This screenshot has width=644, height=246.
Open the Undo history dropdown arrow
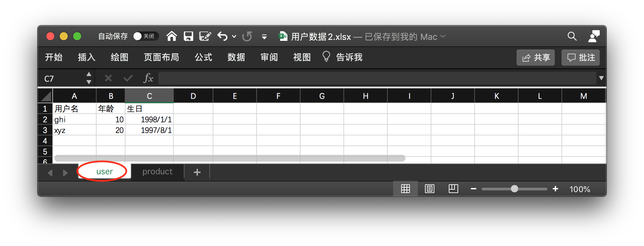(x=234, y=37)
